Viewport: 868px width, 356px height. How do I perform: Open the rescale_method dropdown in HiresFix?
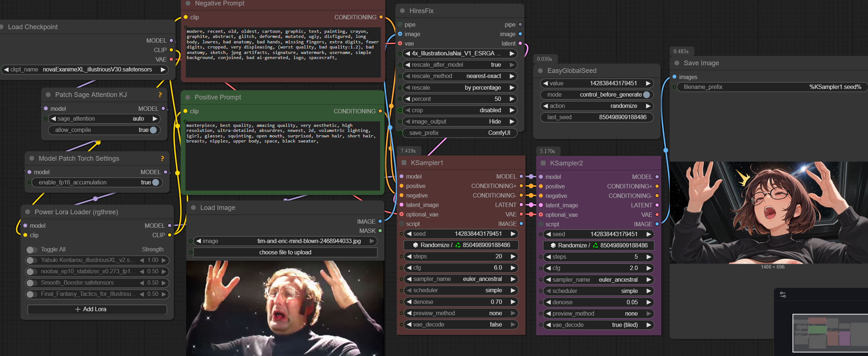[460, 76]
